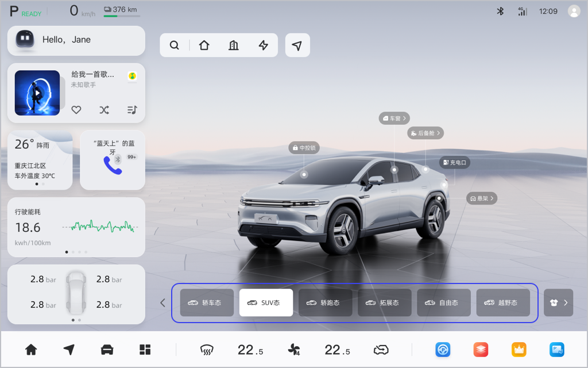Toggle shuffle mode in music card

tap(105, 110)
